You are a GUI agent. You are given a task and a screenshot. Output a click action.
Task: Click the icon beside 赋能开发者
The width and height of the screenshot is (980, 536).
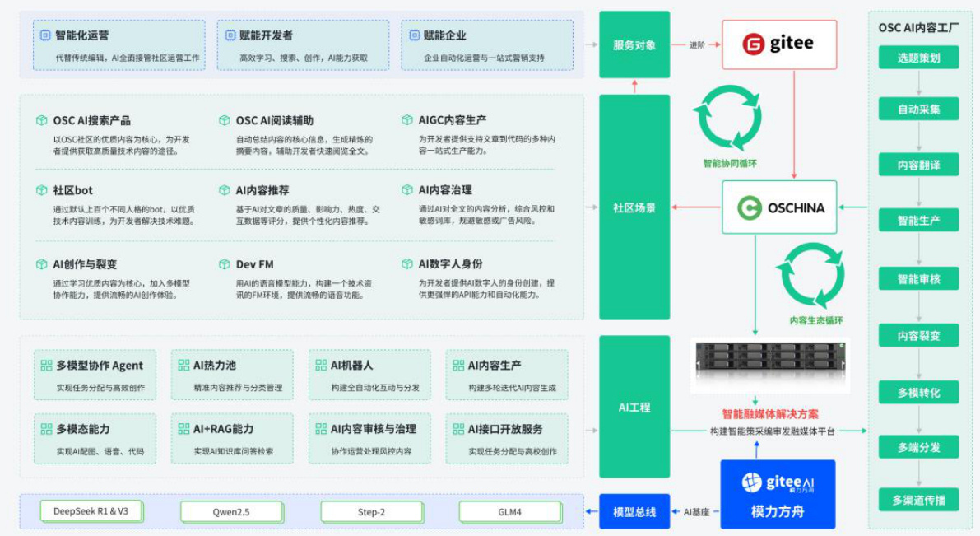pos(230,35)
